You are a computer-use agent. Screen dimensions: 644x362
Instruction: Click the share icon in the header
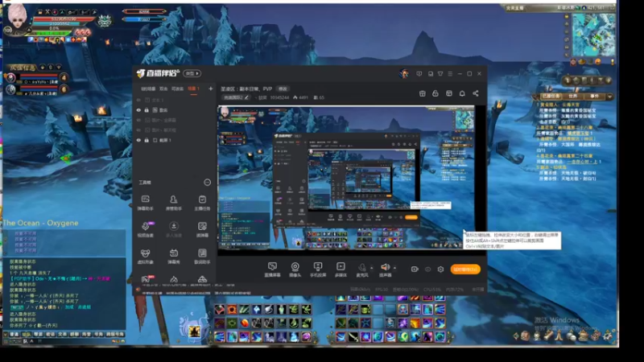(476, 93)
